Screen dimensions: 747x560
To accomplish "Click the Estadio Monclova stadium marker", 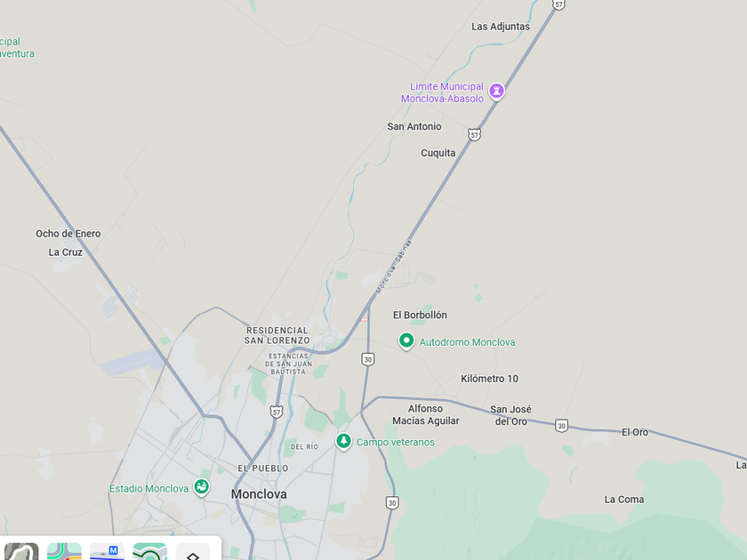I will 202,487.
